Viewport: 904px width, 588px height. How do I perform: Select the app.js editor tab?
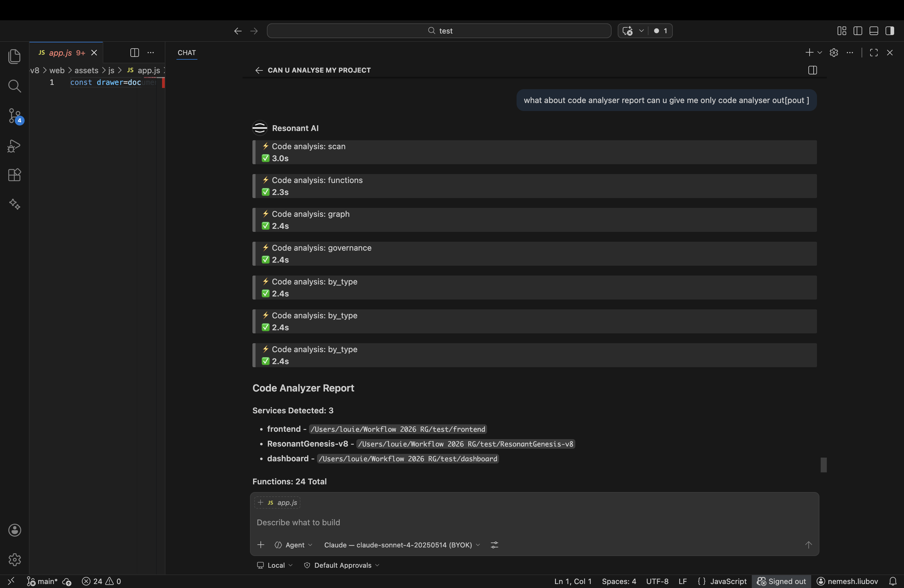61,53
